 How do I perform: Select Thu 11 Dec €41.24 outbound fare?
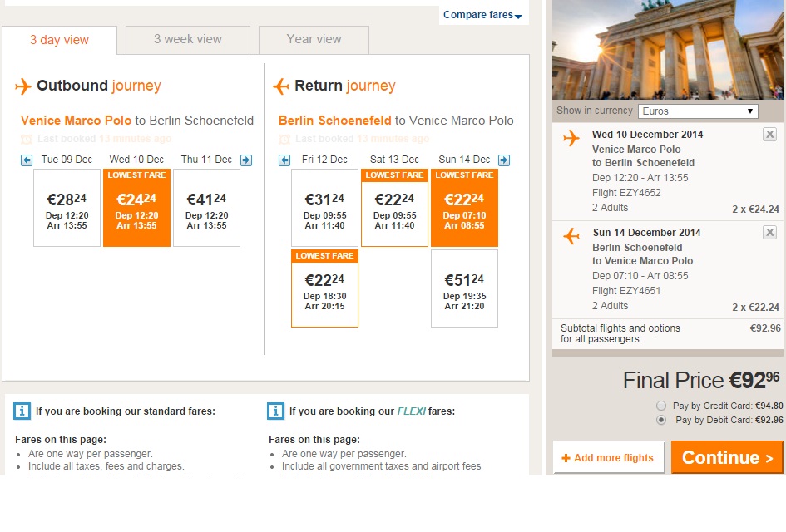click(206, 208)
